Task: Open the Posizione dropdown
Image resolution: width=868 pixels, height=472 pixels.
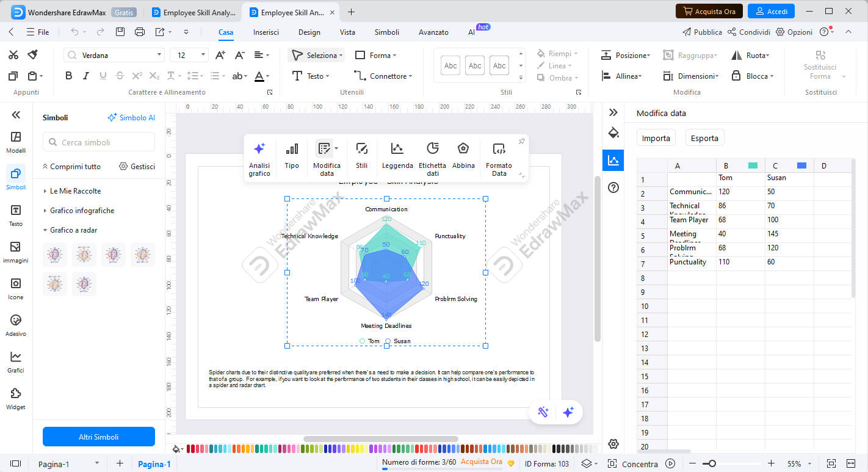Action: pos(626,55)
